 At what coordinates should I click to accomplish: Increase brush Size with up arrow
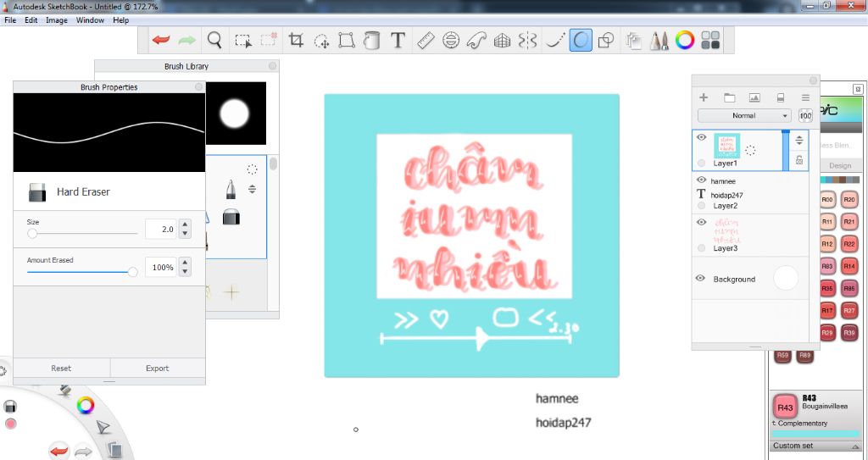(x=185, y=224)
